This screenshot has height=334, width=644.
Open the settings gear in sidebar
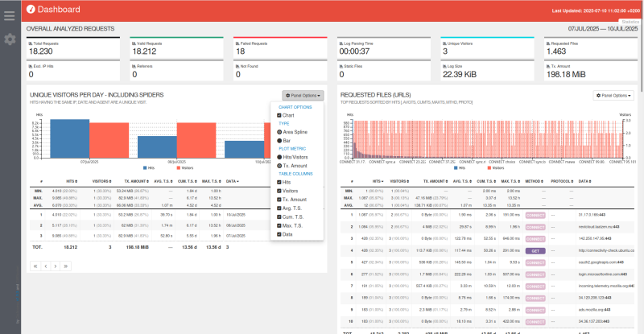click(x=10, y=39)
